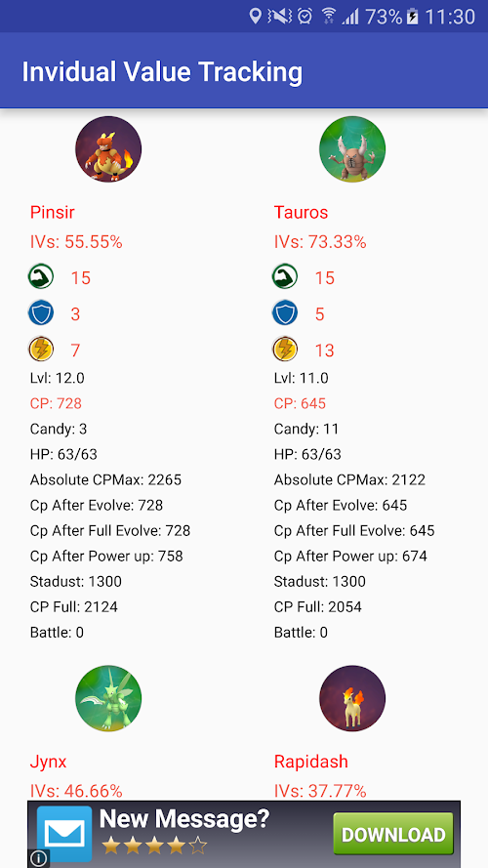Viewport: 488px width, 868px height.
Task: Tap Pinsir's yellow stamina lightning icon
Action: tap(41, 350)
